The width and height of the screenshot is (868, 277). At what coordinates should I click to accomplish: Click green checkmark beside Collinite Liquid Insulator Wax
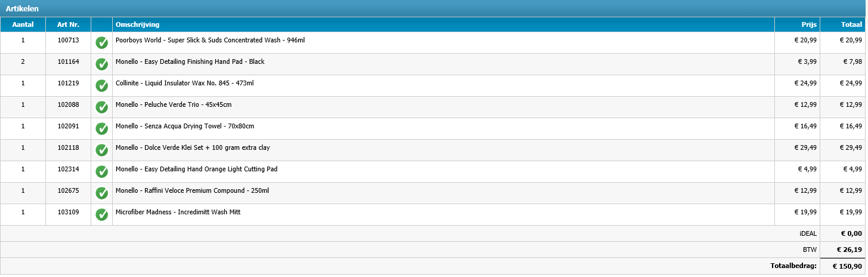(101, 86)
